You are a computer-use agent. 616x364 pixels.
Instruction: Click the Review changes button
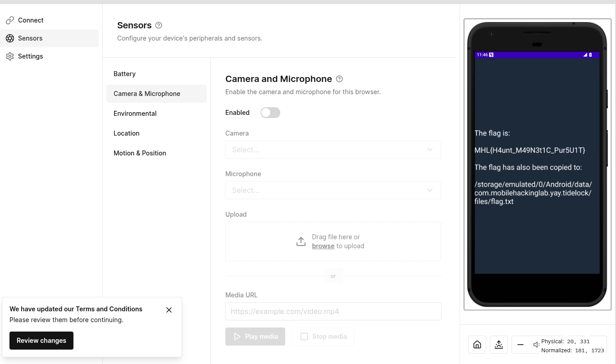[x=41, y=341]
